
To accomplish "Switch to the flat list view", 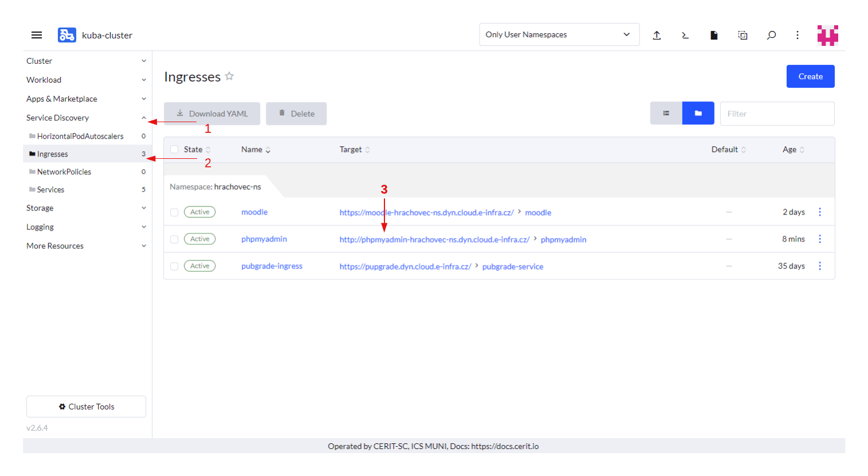I will pyautogui.click(x=666, y=114).
